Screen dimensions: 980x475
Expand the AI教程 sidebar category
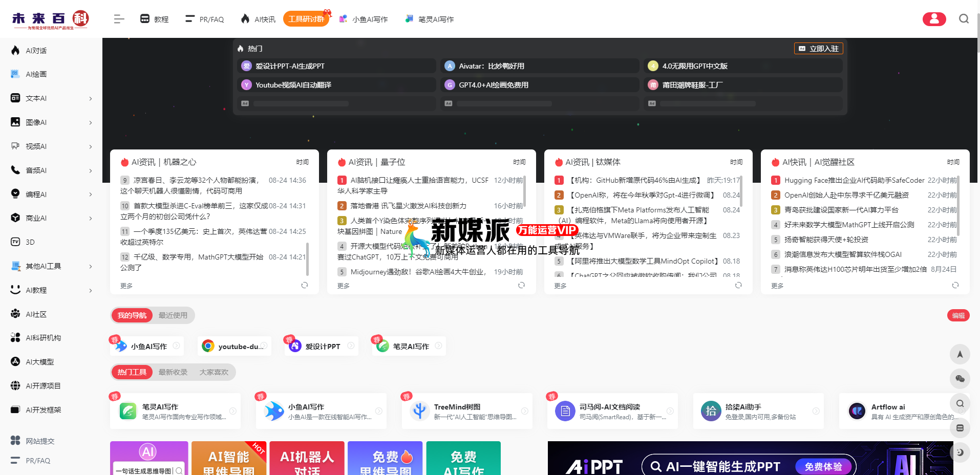91,290
